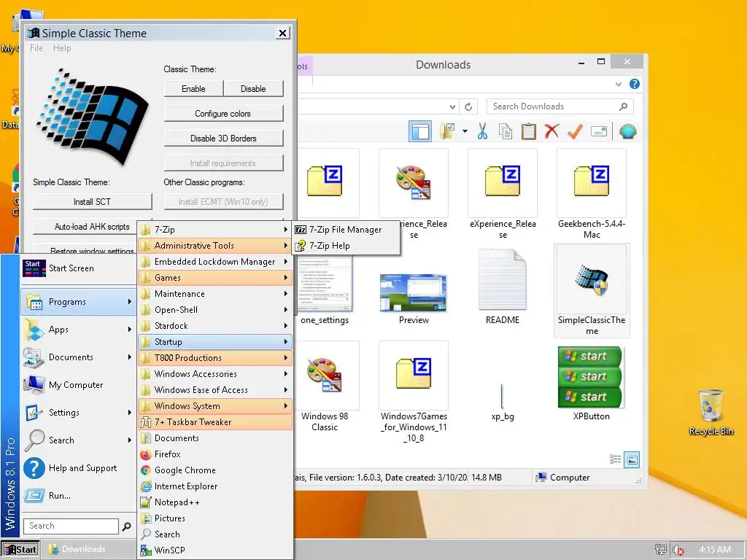Viewport: 747px width, 560px height.
Task: Select the README text file
Action: (x=502, y=286)
